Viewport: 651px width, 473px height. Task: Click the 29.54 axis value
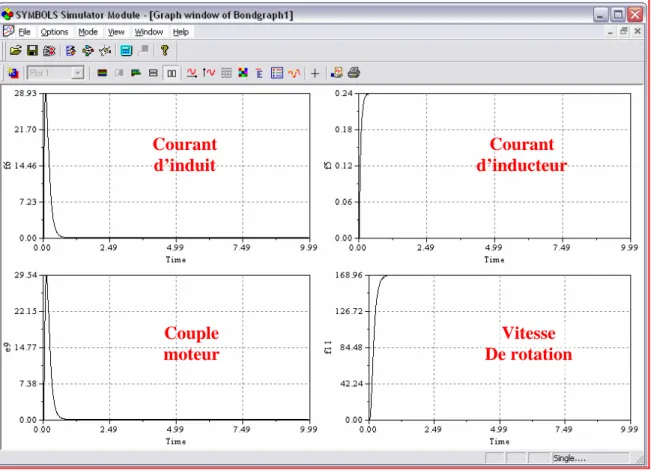tap(26, 275)
